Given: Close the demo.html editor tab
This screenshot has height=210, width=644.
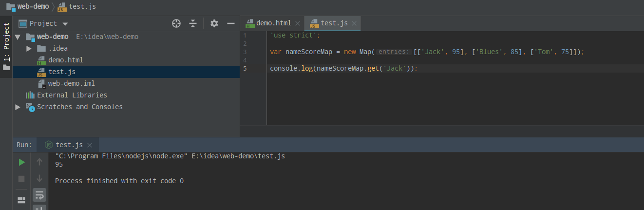Looking at the screenshot, I should [297, 23].
